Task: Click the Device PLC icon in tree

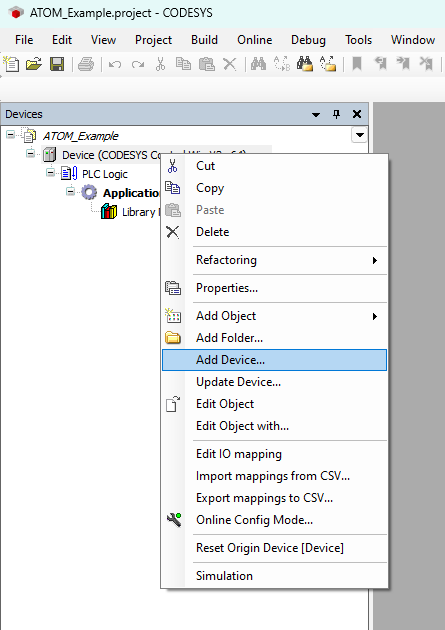Action: [49, 154]
